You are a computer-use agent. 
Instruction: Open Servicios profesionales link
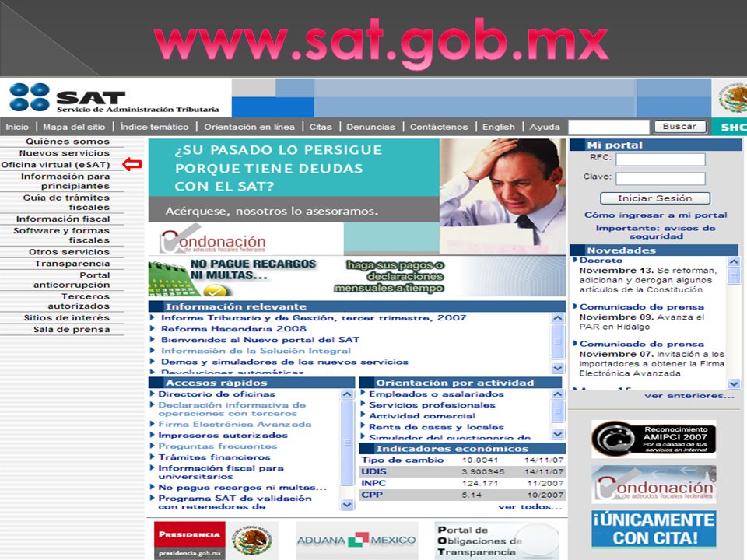point(432,404)
